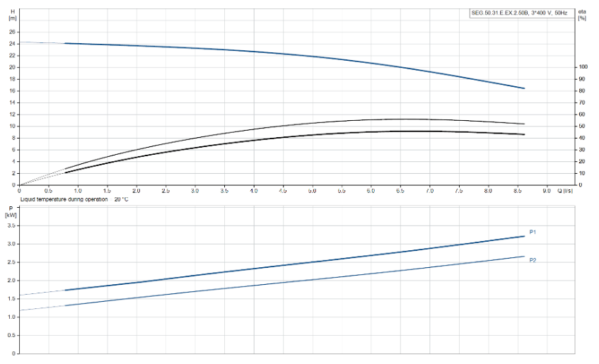Image resolution: width=599 pixels, height=364 pixels.
Task: Click the 9.0 tick on the Q axis
Action: pyautogui.click(x=547, y=191)
